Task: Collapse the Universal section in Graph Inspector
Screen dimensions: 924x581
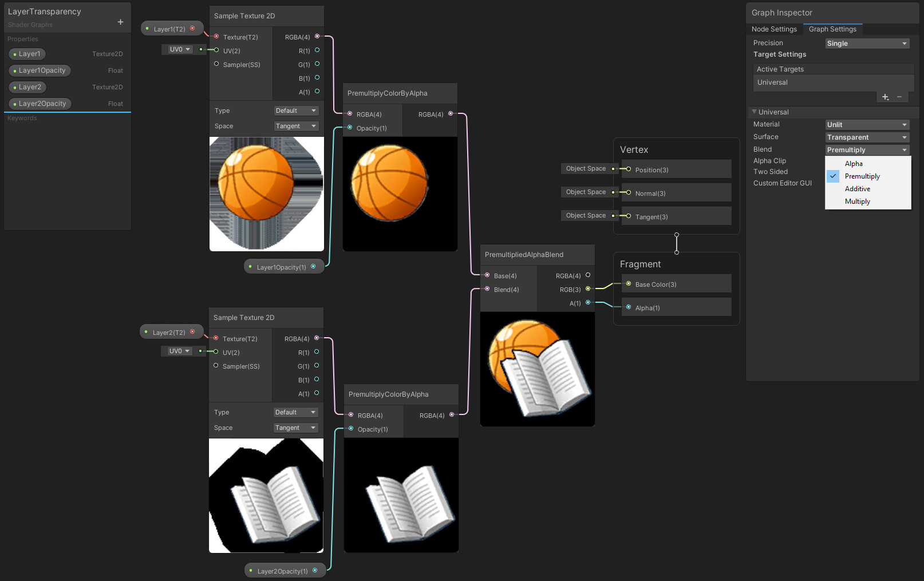Action: coord(753,112)
